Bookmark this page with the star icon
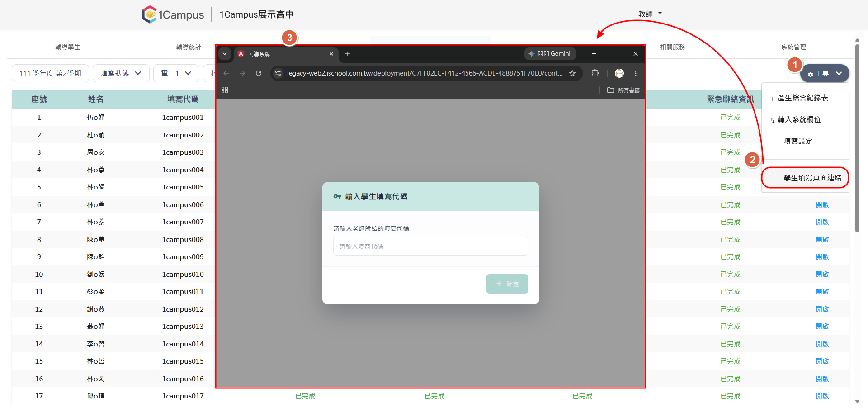This screenshot has height=412, width=868. 572,73
